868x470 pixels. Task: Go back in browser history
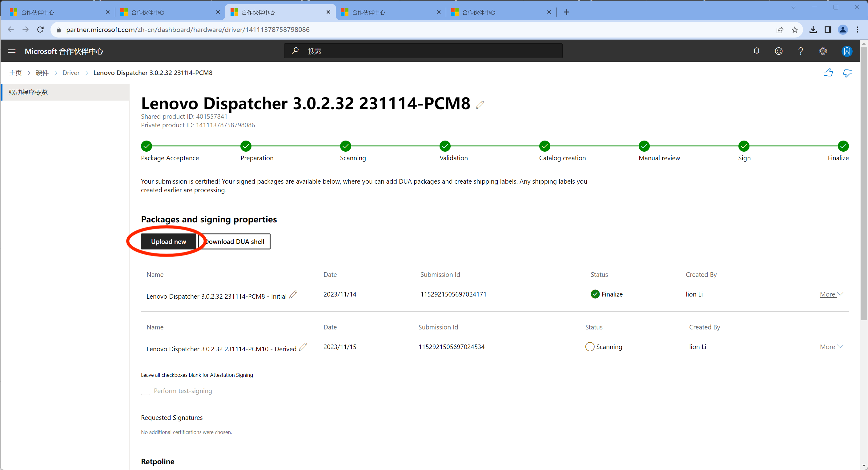[x=11, y=30]
